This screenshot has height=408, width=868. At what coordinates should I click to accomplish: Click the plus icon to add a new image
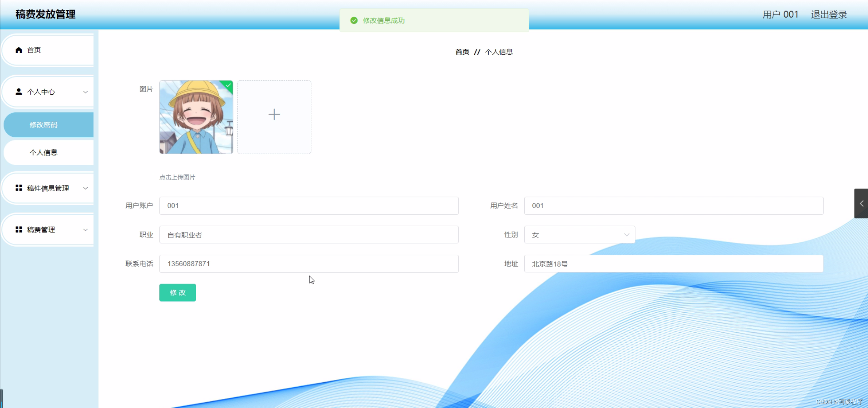click(274, 114)
